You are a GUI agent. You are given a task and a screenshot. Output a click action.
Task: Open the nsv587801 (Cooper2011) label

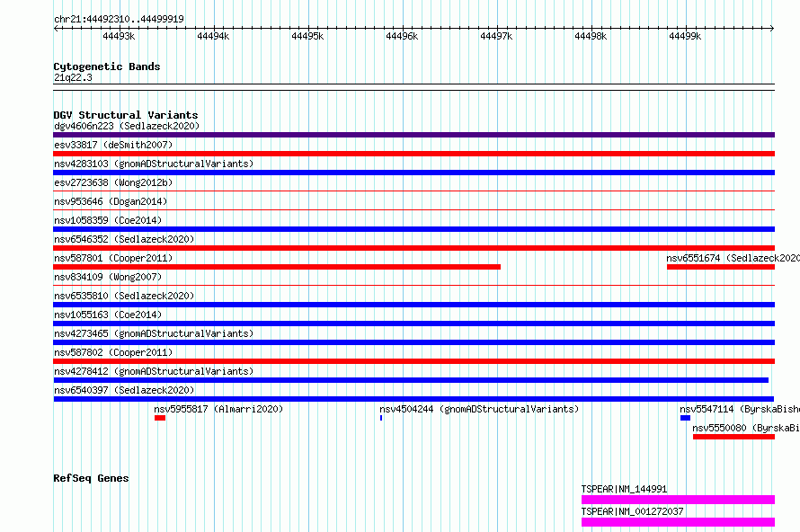click(x=113, y=258)
